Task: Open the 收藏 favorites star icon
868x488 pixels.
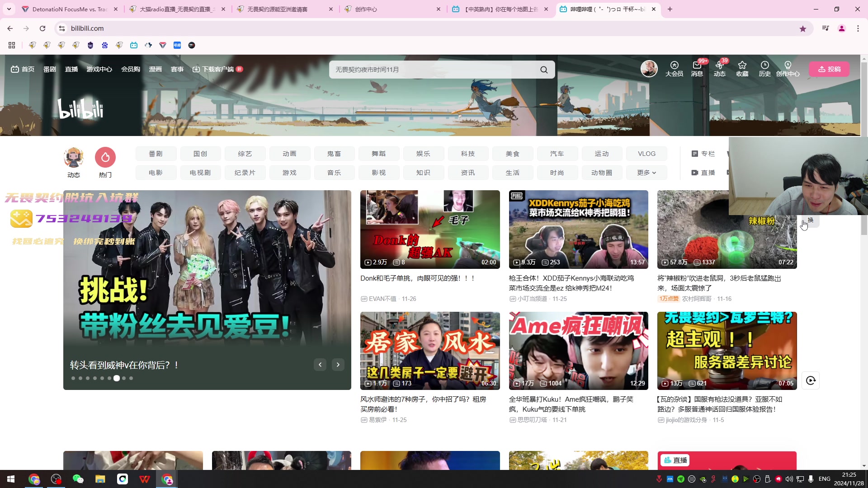Action: point(742,69)
